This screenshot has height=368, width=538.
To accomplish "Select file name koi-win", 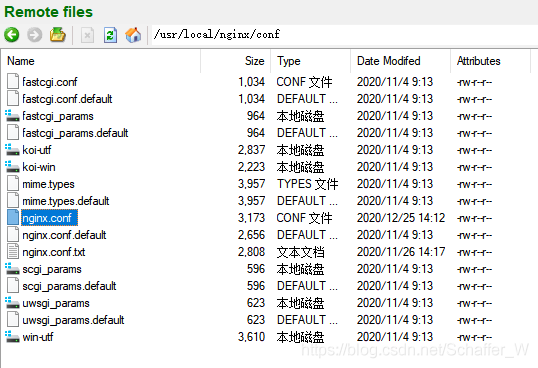I will point(39,167).
